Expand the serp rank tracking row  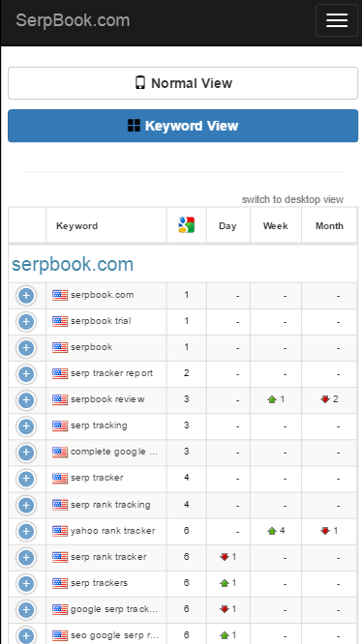26,505
